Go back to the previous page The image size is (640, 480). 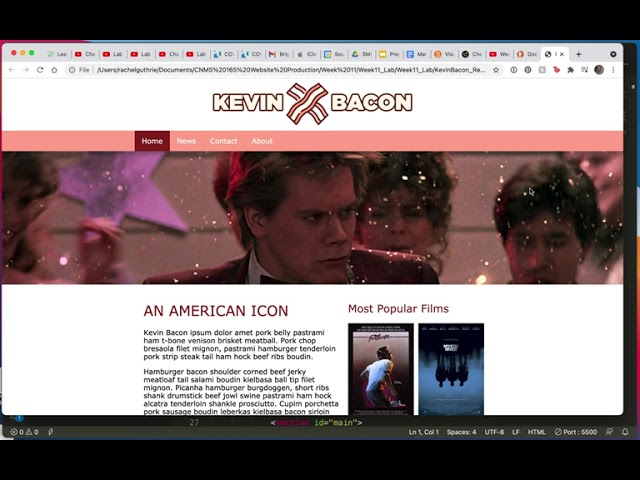click(11, 70)
